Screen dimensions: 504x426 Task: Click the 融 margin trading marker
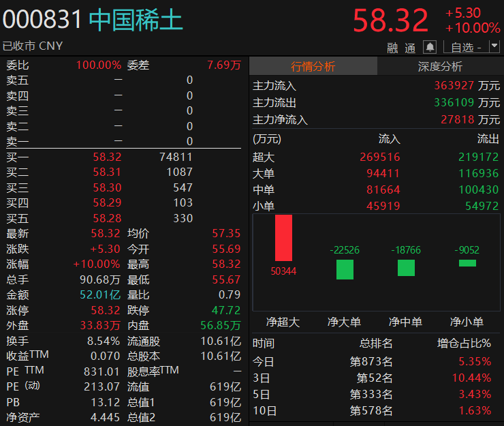tap(392, 48)
